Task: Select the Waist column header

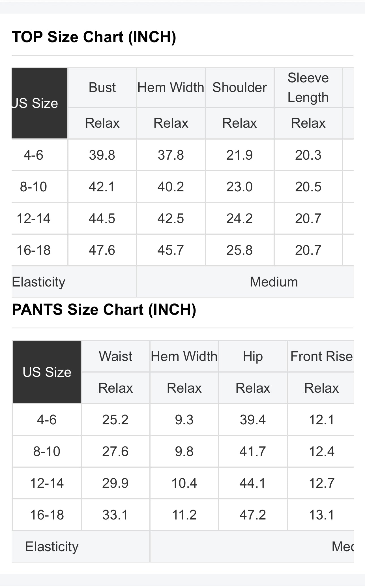Action: (x=115, y=356)
